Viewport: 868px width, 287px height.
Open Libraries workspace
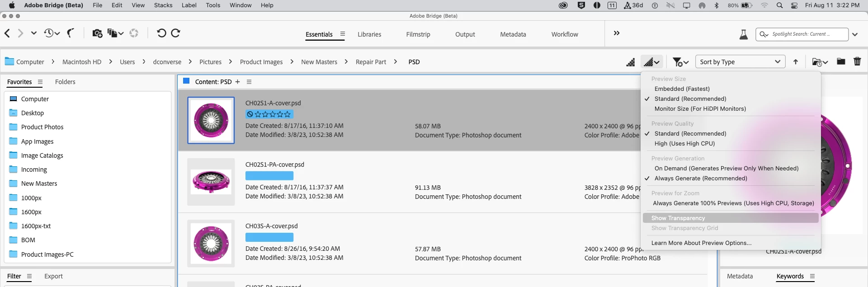[x=369, y=34]
